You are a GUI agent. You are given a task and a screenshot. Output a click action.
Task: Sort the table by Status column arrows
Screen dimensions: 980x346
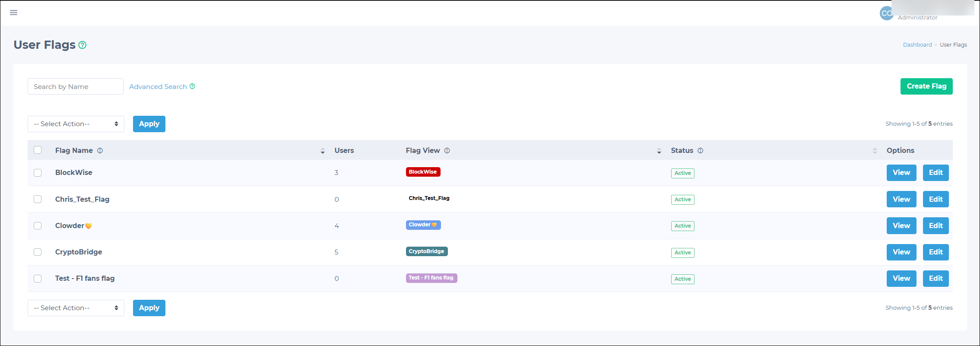coord(875,151)
